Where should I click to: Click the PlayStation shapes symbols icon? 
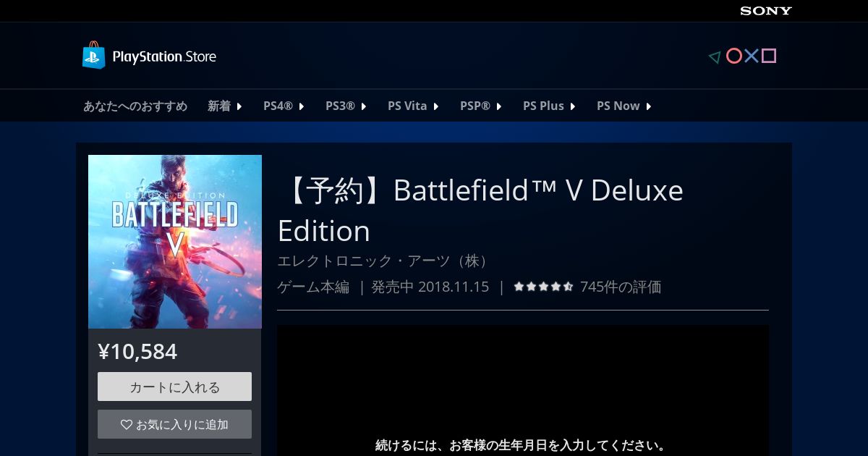coord(742,56)
